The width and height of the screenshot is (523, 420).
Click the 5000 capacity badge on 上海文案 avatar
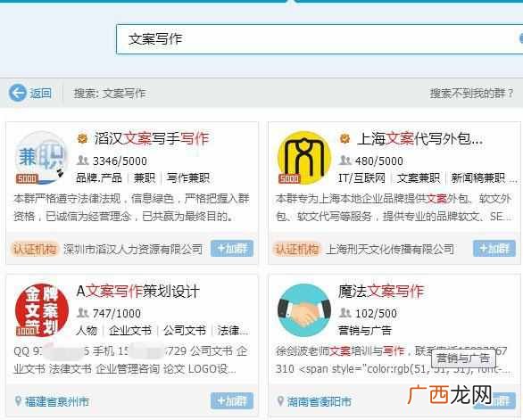[289, 178]
